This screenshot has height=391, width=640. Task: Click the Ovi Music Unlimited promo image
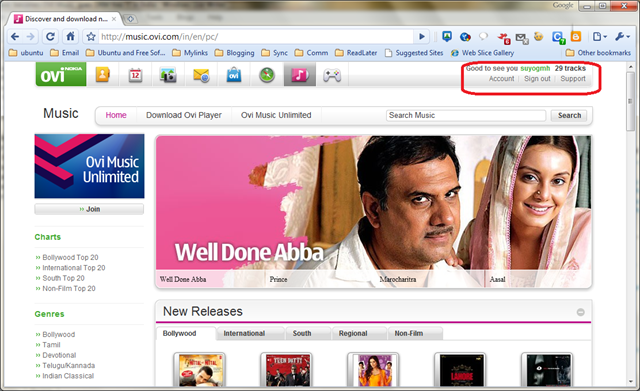[89, 166]
